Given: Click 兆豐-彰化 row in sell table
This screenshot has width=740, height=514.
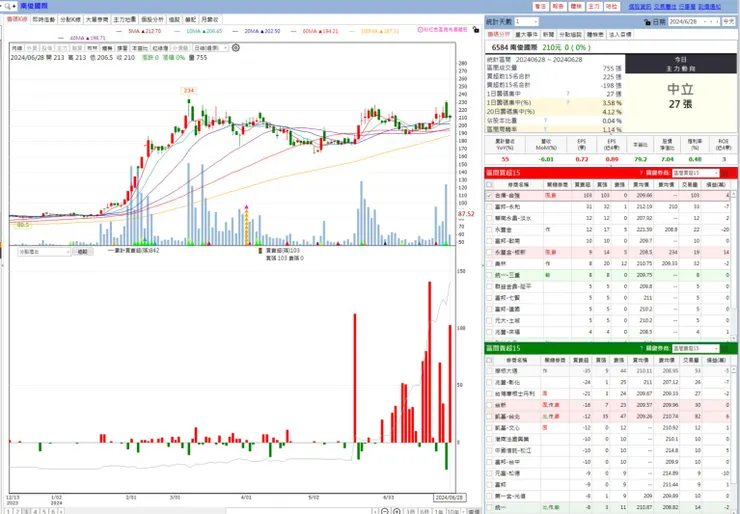Looking at the screenshot, I should (x=608, y=382).
